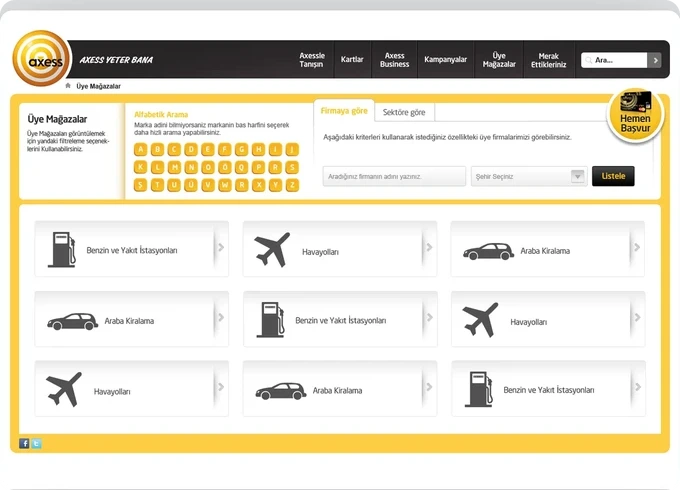Choose letter T in the alphabet filter
This screenshot has height=490, width=680.
157,185
